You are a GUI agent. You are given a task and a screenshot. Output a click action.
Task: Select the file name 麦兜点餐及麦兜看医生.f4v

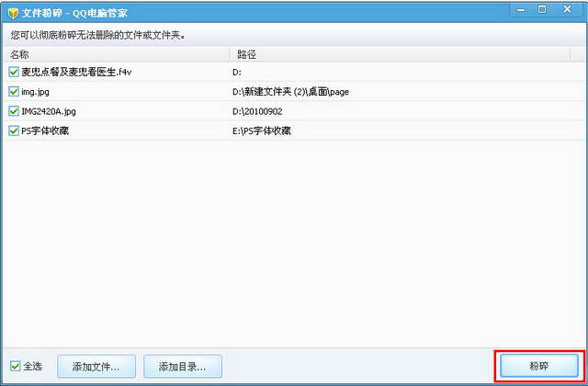[x=76, y=72]
